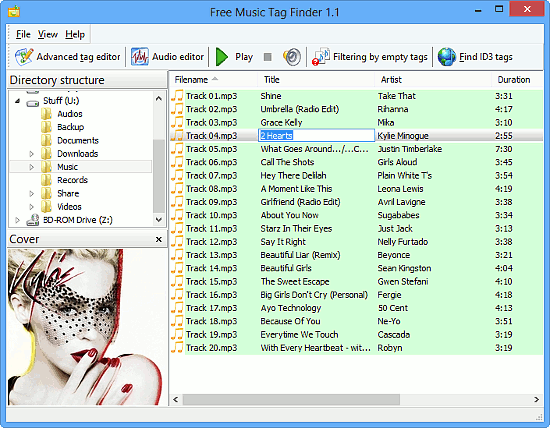Click music note icon of Track 10.mp3

pos(177,215)
